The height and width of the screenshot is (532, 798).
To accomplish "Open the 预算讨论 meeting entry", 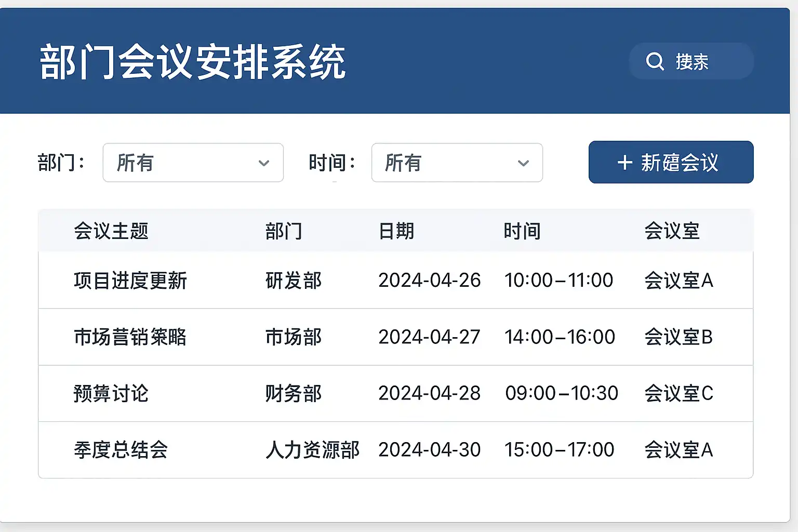I will coord(111,393).
